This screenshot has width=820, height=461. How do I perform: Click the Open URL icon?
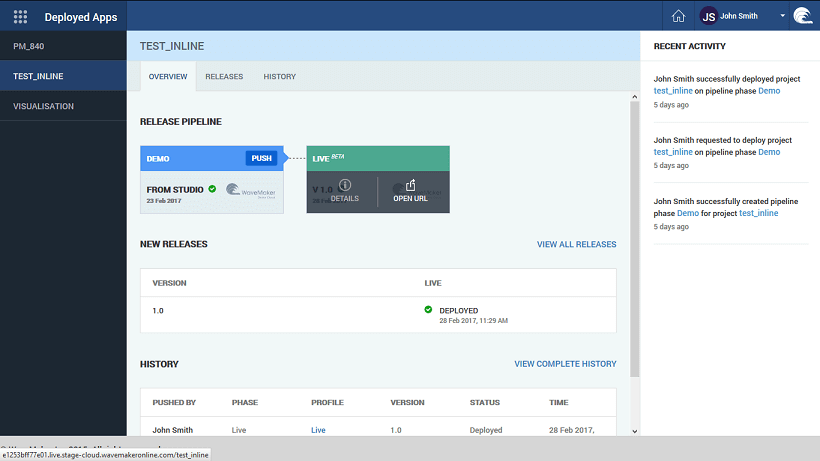[410, 186]
